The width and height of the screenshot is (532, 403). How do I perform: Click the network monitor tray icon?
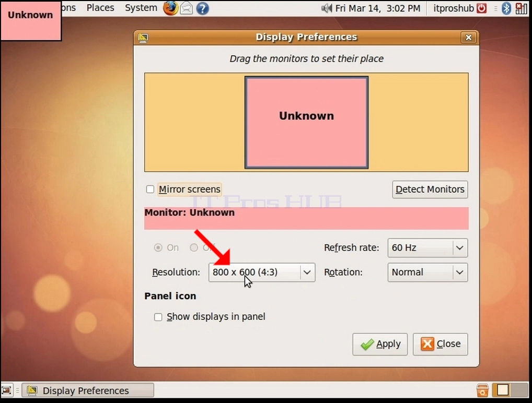pyautogui.click(x=521, y=8)
